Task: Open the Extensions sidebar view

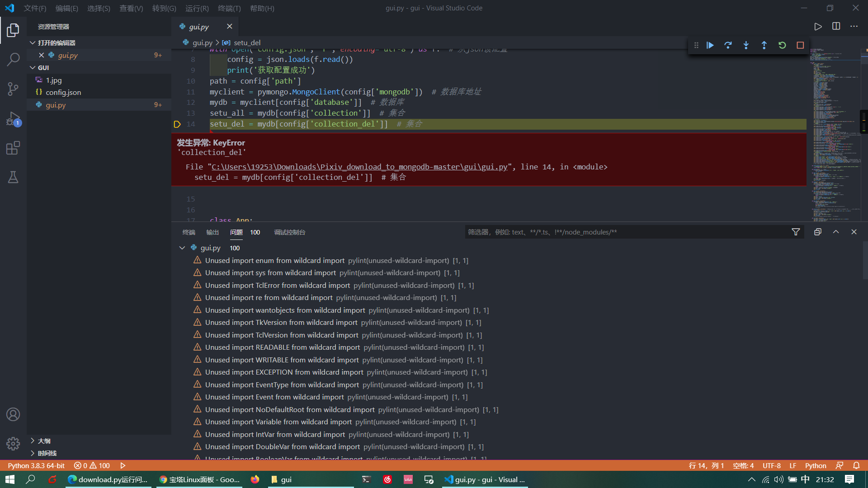Action: (x=13, y=148)
